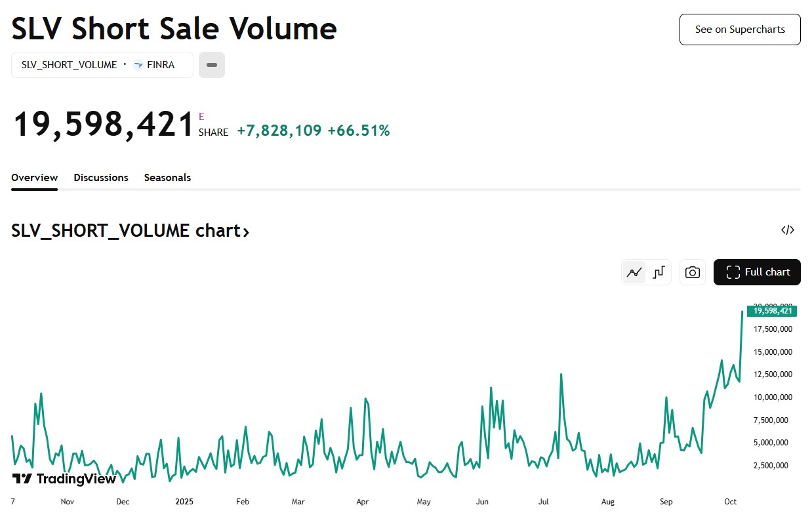Switch to the Discussions tab
Image resolution: width=812 pixels, height=528 pixels.
click(x=101, y=178)
